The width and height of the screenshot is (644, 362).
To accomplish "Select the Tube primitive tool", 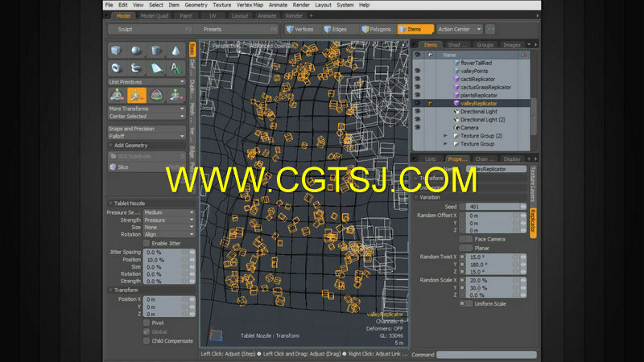I will coord(136,68).
